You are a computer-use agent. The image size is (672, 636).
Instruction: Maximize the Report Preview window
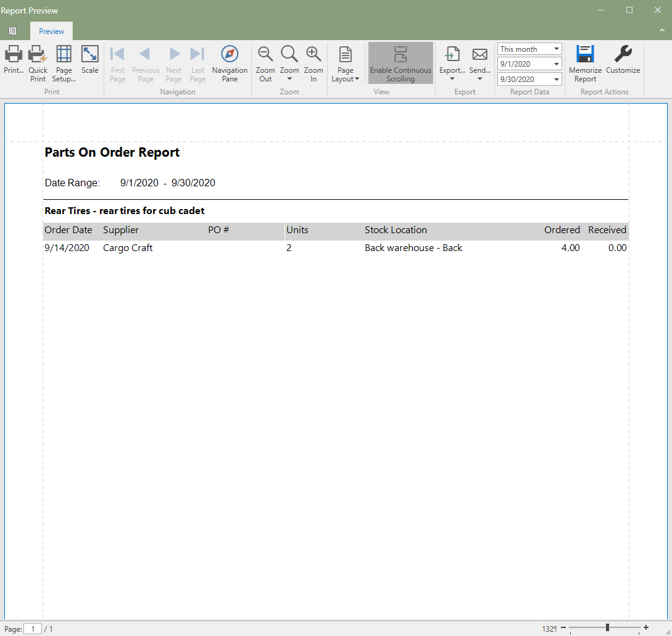pyautogui.click(x=629, y=10)
